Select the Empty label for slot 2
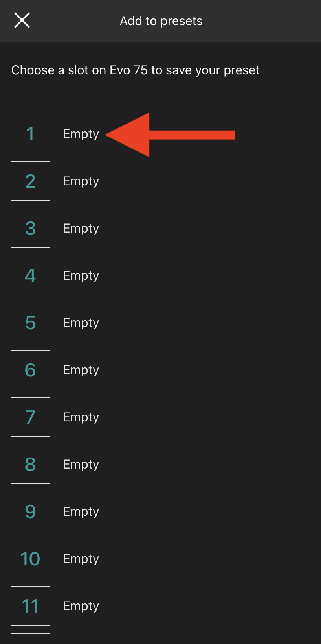The width and height of the screenshot is (321, 644). click(x=81, y=181)
